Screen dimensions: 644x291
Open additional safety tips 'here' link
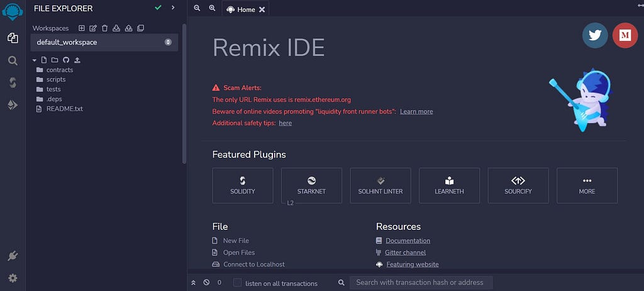click(x=286, y=123)
